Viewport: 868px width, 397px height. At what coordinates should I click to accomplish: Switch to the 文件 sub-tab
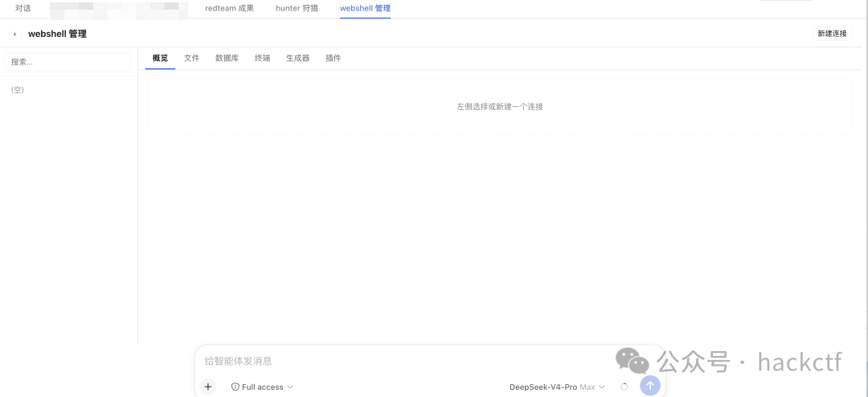[x=191, y=58]
